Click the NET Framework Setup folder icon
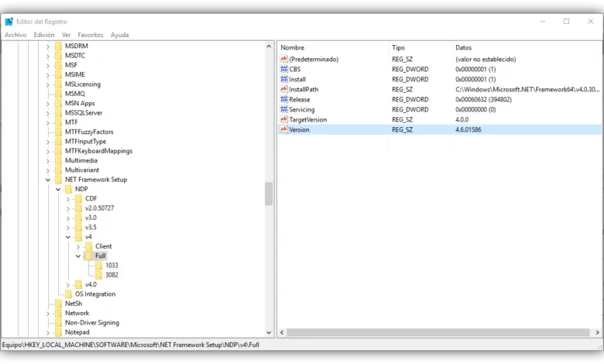Viewport: 604px width, 364px height. [x=59, y=180]
